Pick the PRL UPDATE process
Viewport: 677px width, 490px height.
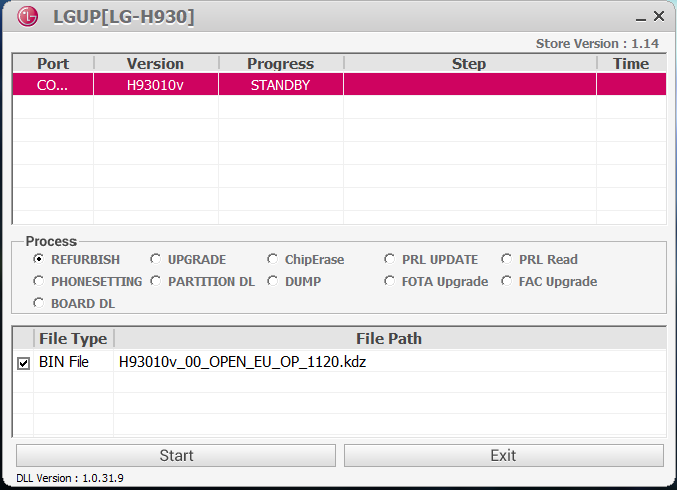(x=390, y=260)
